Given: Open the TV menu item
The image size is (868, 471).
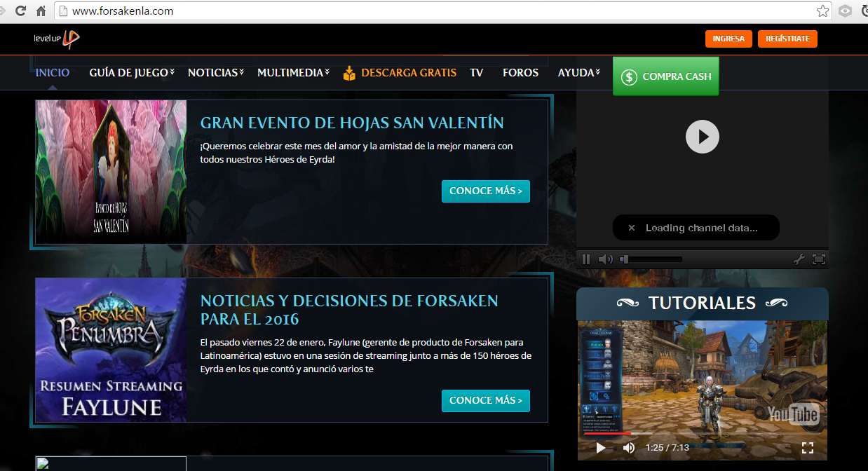Looking at the screenshot, I should pyautogui.click(x=477, y=73).
